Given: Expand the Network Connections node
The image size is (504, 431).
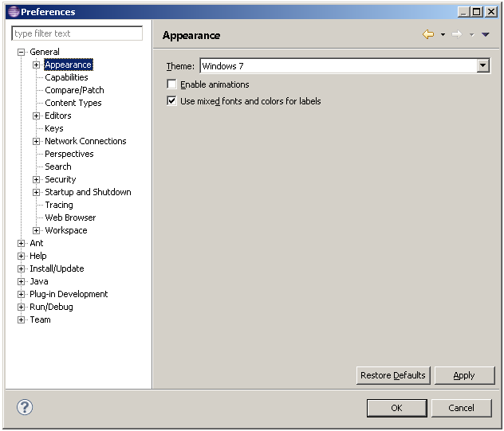Looking at the screenshot, I should (x=37, y=141).
